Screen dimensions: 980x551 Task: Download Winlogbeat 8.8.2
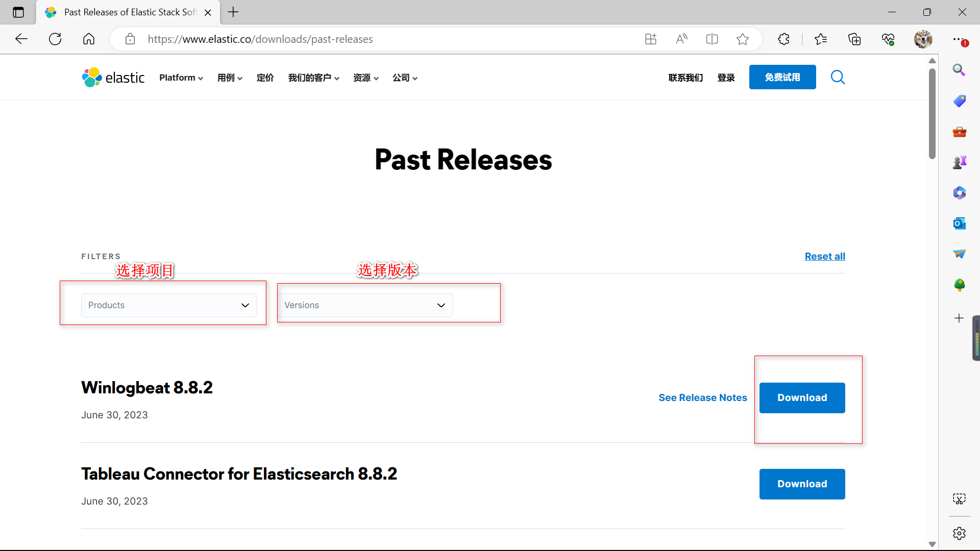tap(802, 397)
